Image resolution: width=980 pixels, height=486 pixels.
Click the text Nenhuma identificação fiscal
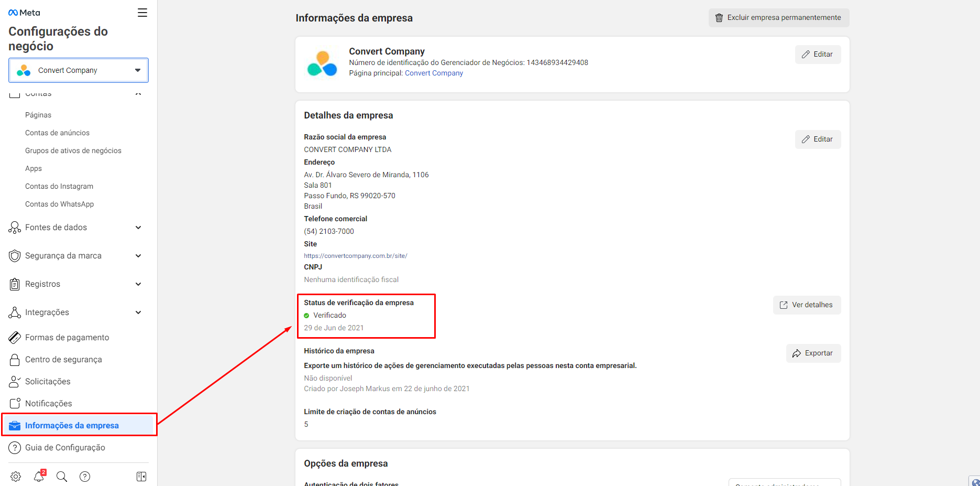click(351, 280)
